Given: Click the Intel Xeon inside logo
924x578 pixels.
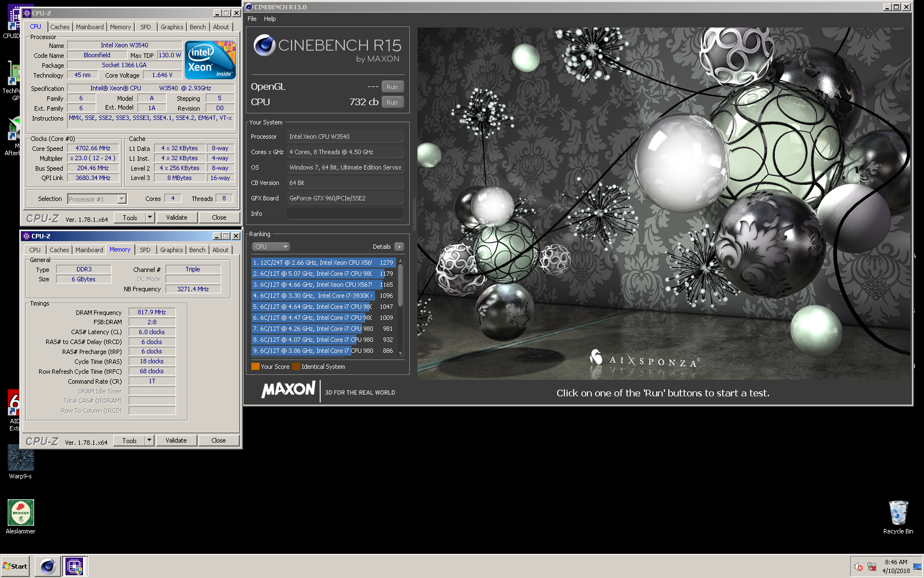Looking at the screenshot, I should (210, 59).
